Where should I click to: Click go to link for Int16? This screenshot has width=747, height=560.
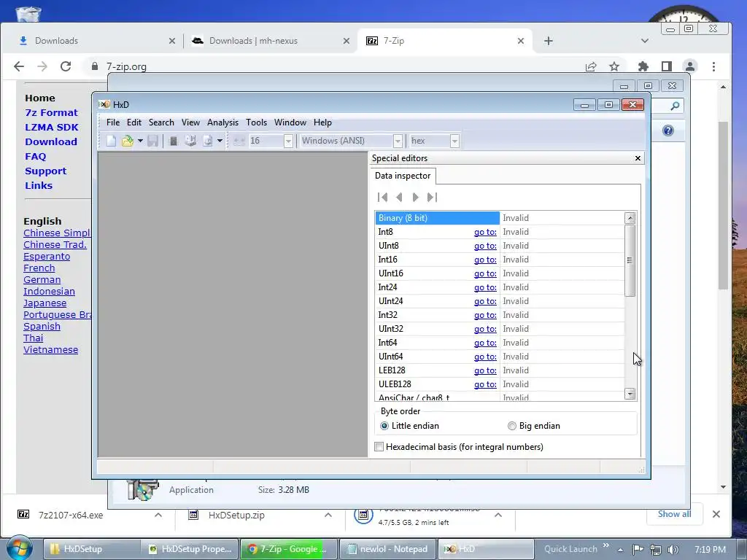(x=485, y=260)
